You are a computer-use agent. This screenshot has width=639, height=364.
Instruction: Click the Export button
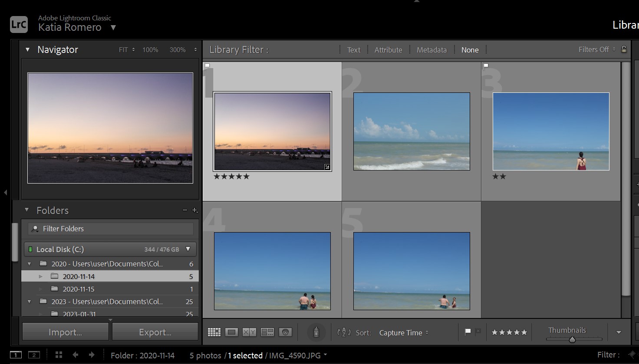tap(155, 332)
